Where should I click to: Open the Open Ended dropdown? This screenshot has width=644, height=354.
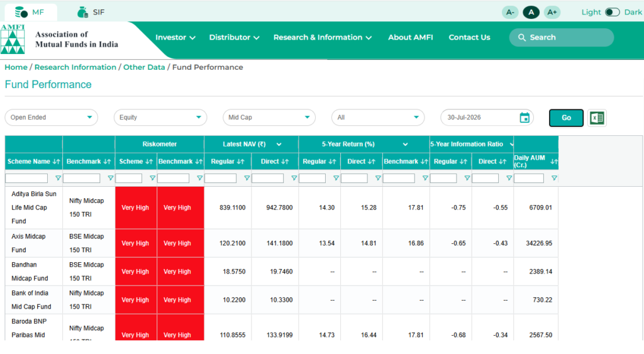point(52,118)
